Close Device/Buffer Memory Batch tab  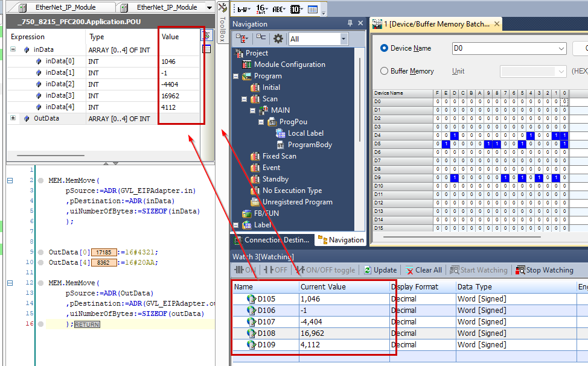pos(496,24)
